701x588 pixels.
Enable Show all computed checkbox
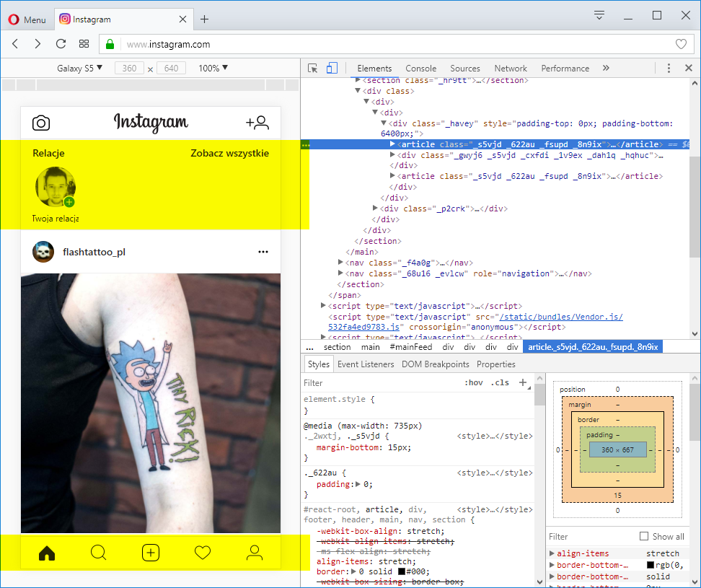[x=644, y=536]
